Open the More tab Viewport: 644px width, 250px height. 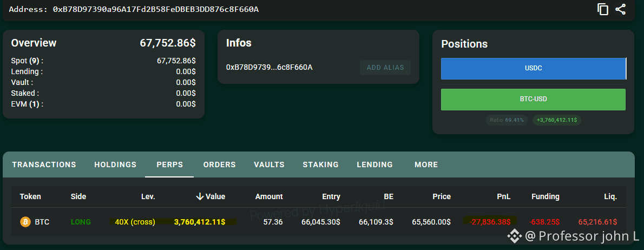(x=426, y=165)
